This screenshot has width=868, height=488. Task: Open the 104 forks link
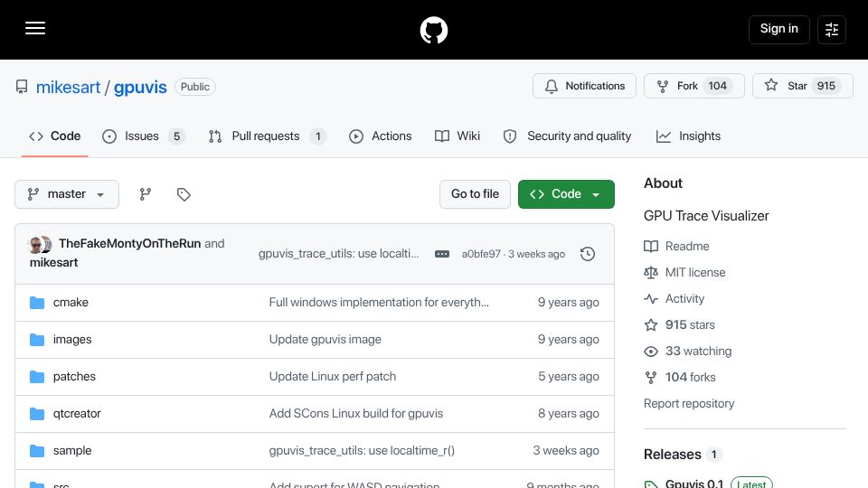click(x=690, y=378)
